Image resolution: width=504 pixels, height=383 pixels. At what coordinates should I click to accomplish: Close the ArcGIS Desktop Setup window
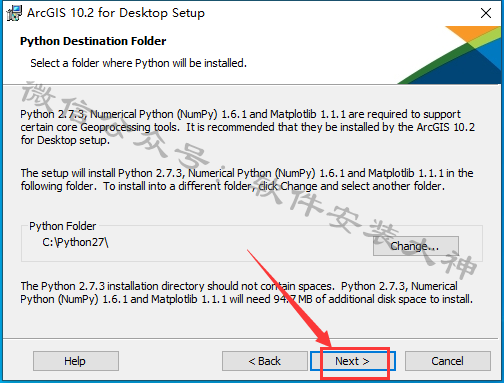tap(486, 13)
